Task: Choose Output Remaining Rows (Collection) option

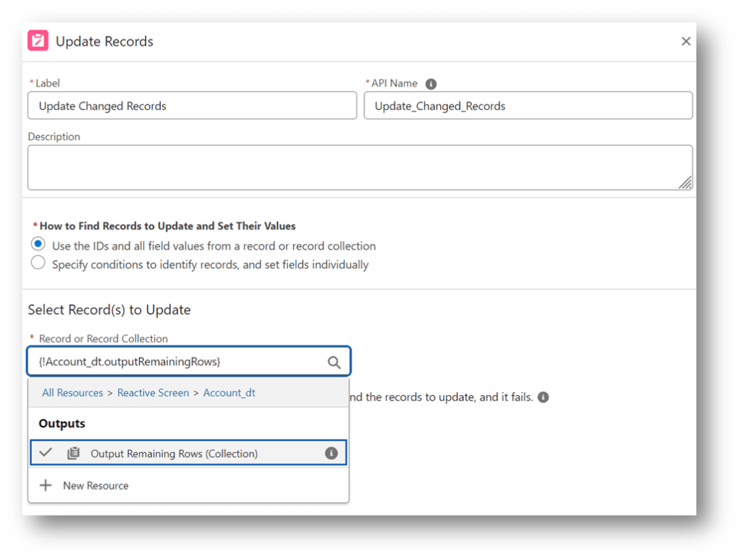Action: click(174, 454)
